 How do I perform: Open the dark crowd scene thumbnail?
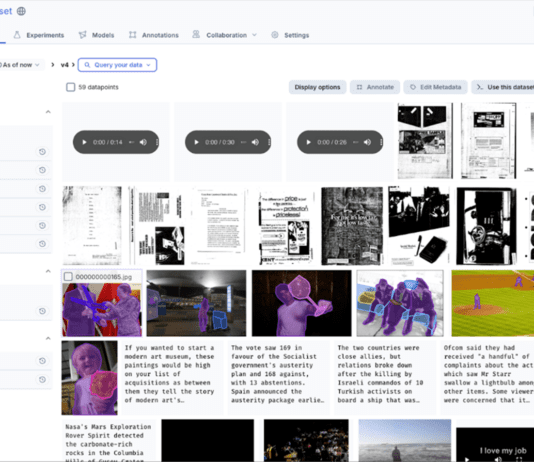(306, 441)
